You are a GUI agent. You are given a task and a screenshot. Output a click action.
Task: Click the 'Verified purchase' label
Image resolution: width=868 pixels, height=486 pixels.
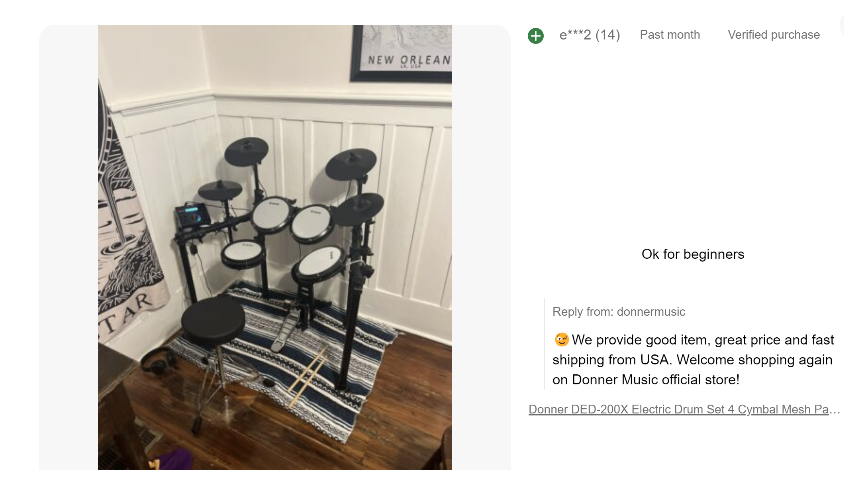pos(773,35)
